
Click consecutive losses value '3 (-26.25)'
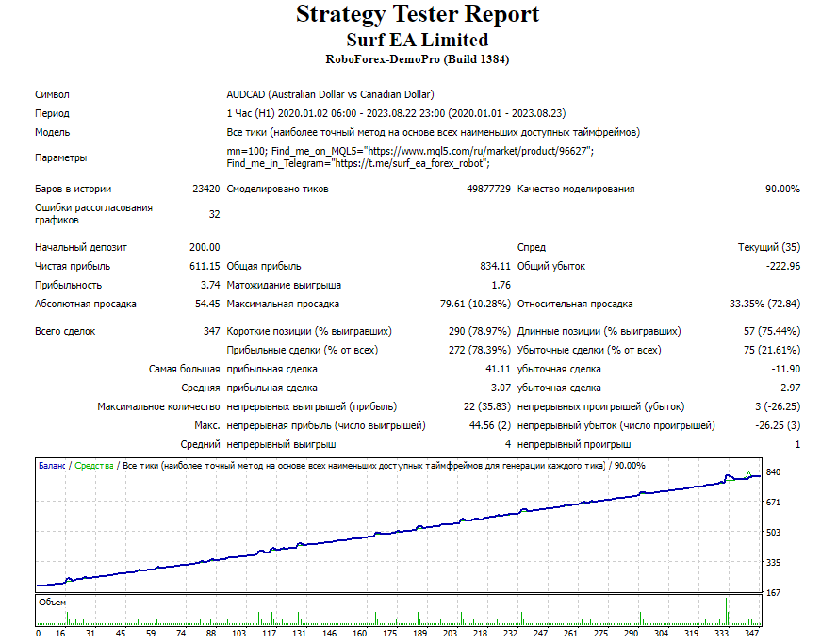coord(778,406)
